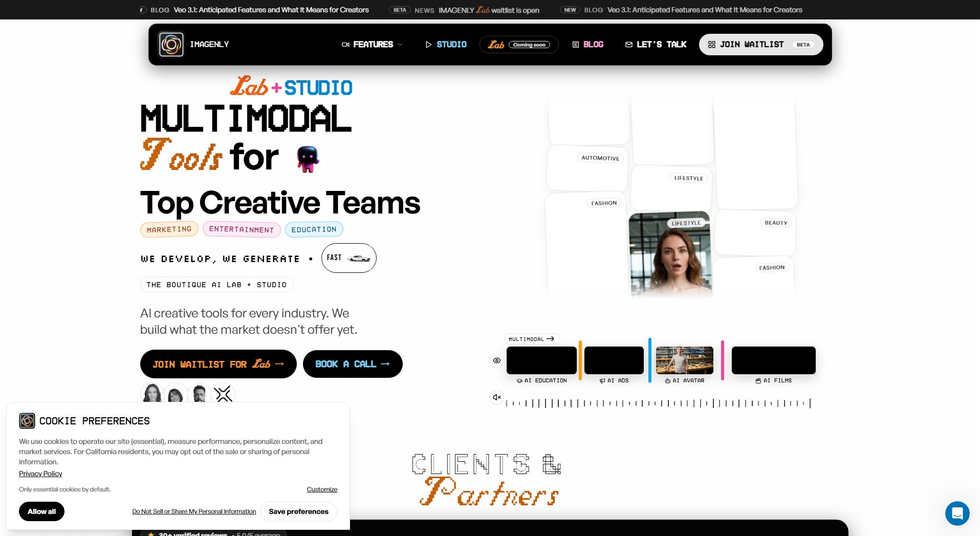The image size is (980, 536).
Task: Mute timeline audio with the speaker icon
Action: 496,397
